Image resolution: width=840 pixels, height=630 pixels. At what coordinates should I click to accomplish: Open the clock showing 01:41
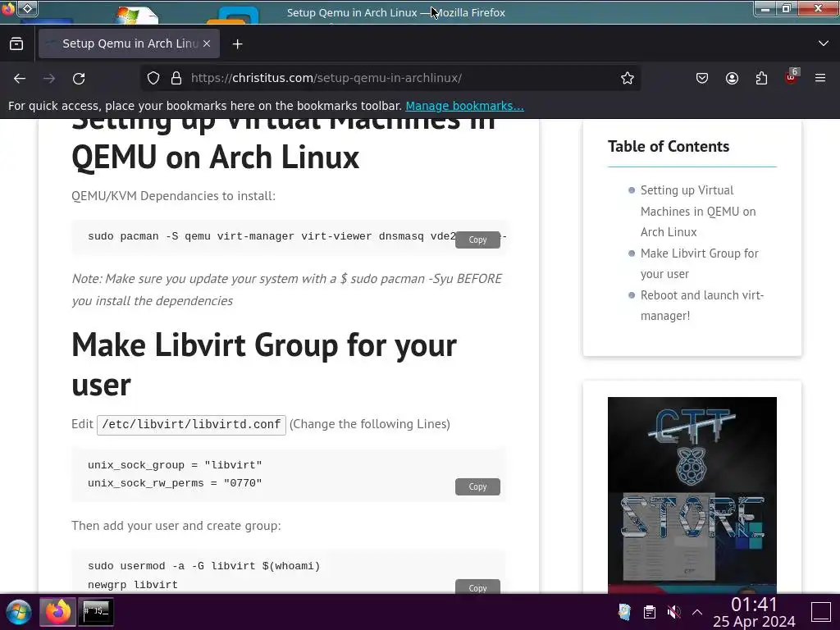(x=754, y=612)
